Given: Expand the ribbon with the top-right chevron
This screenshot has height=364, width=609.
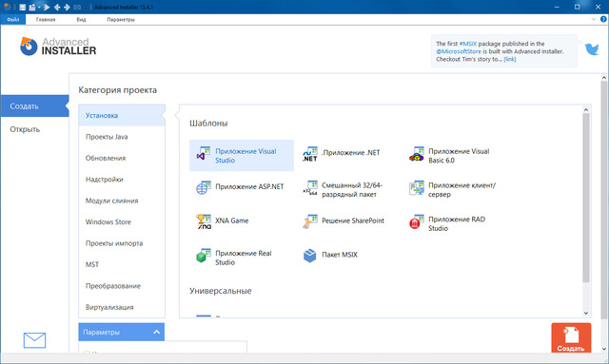Looking at the screenshot, I should pyautogui.click(x=593, y=19).
